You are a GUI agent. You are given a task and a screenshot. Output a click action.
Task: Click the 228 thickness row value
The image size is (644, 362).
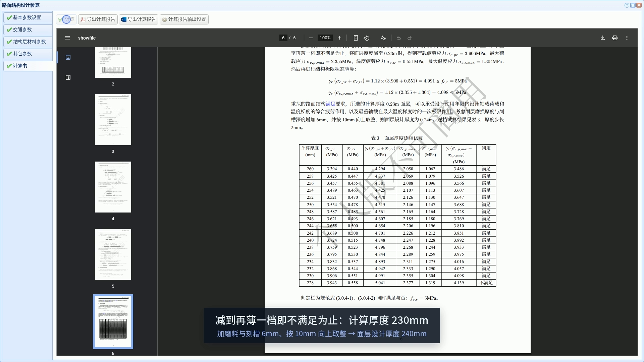[310, 283]
